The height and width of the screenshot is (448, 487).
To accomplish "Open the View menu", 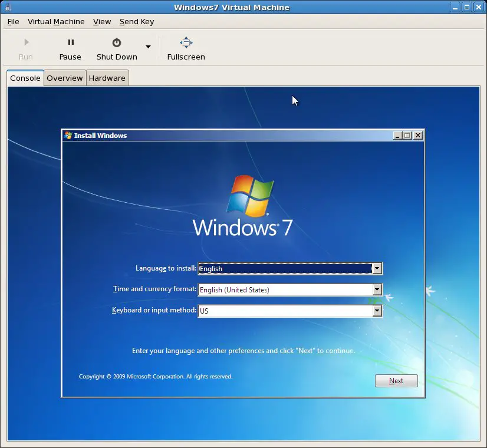I will click(102, 22).
